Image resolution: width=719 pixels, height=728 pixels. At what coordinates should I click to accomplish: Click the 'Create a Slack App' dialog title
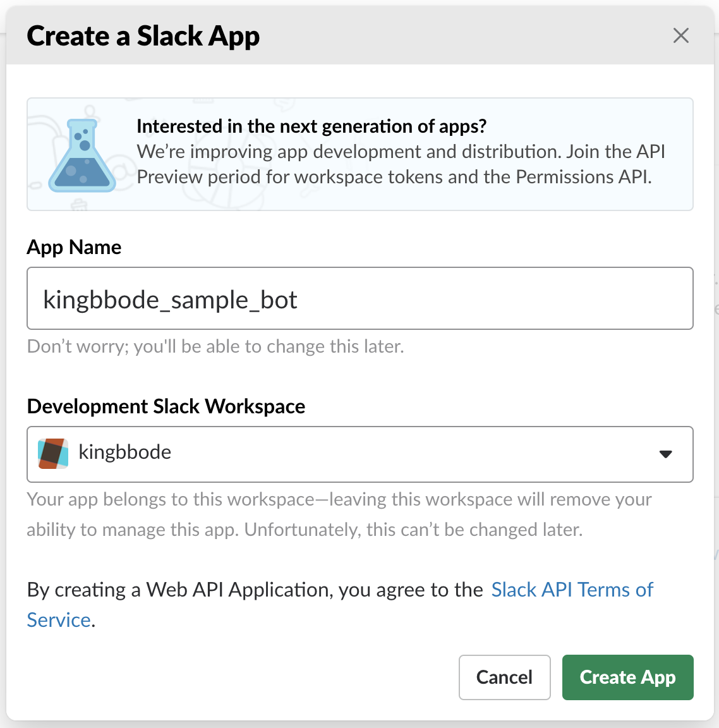tap(143, 36)
